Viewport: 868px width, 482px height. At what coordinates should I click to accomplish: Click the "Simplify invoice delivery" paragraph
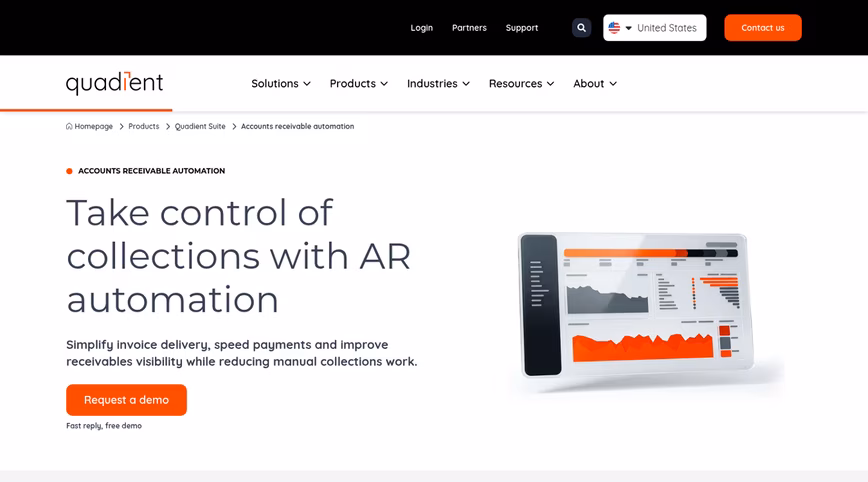242,353
